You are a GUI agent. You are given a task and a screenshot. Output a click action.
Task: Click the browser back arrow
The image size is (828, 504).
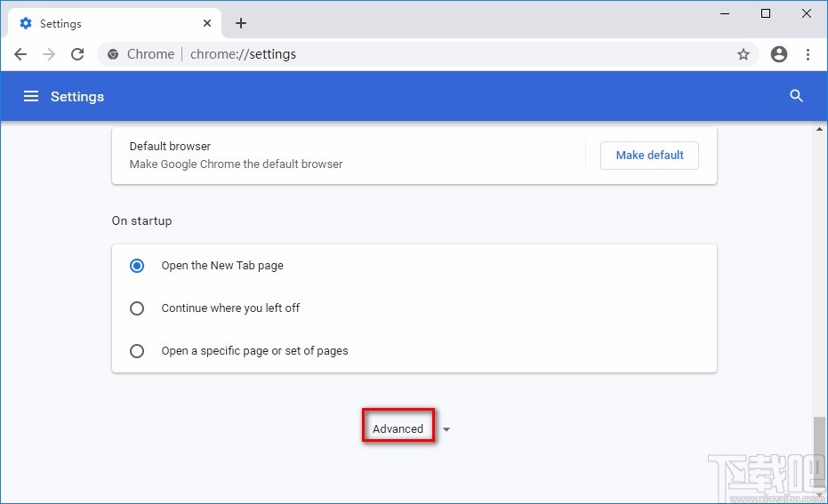20,54
